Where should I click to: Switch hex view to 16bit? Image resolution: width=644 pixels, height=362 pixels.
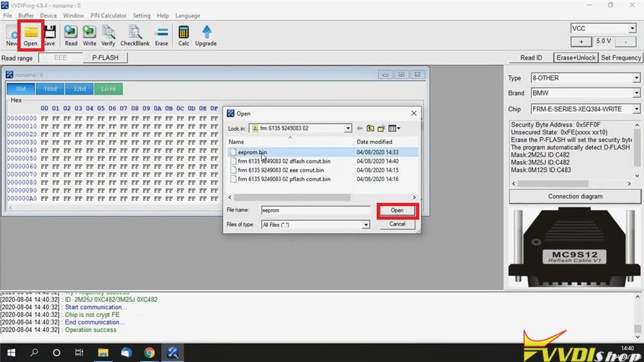[50, 89]
